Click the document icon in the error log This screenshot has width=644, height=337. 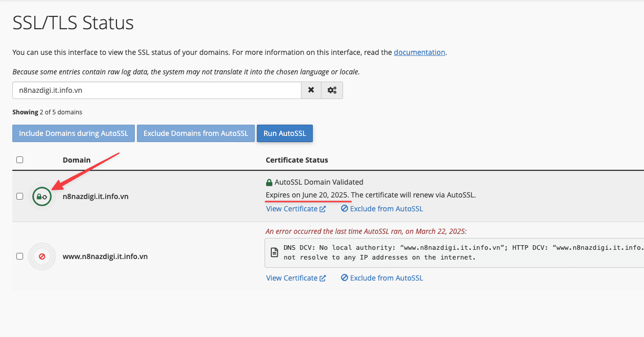(x=274, y=252)
